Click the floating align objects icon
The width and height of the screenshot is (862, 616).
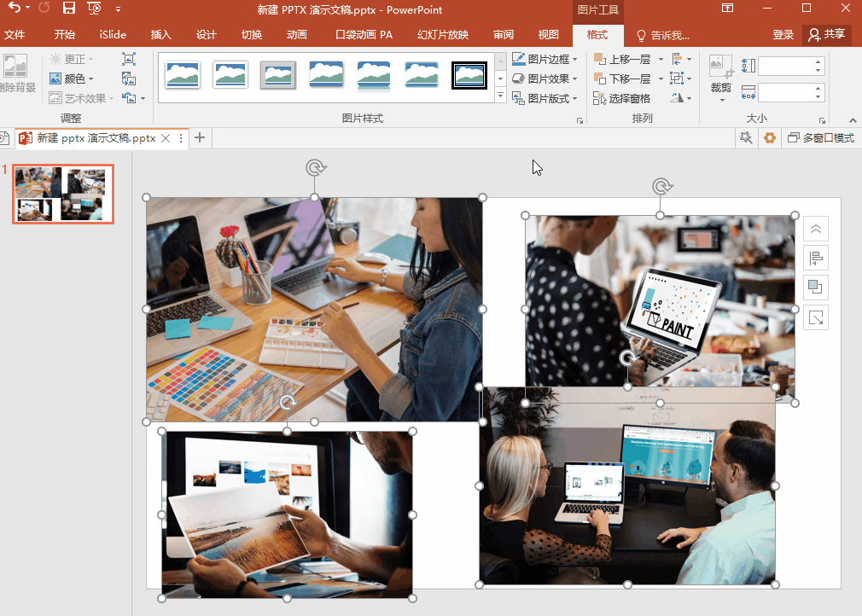(x=816, y=259)
